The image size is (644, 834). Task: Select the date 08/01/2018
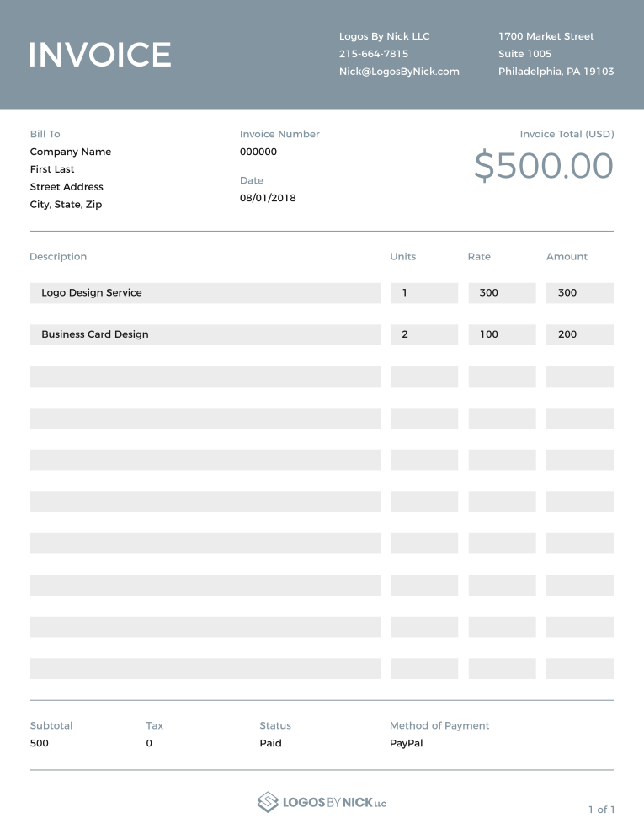coord(268,198)
